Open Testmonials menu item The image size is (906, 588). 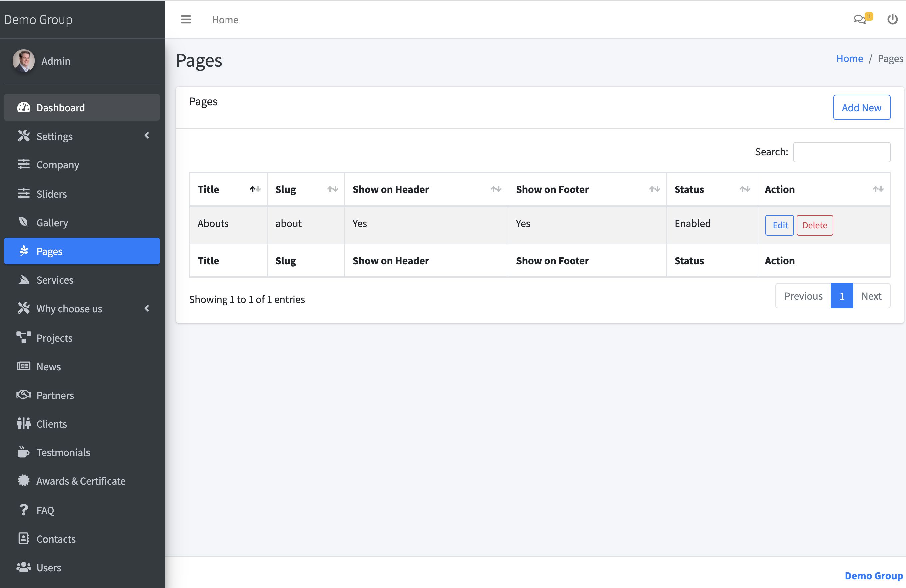pos(82,452)
